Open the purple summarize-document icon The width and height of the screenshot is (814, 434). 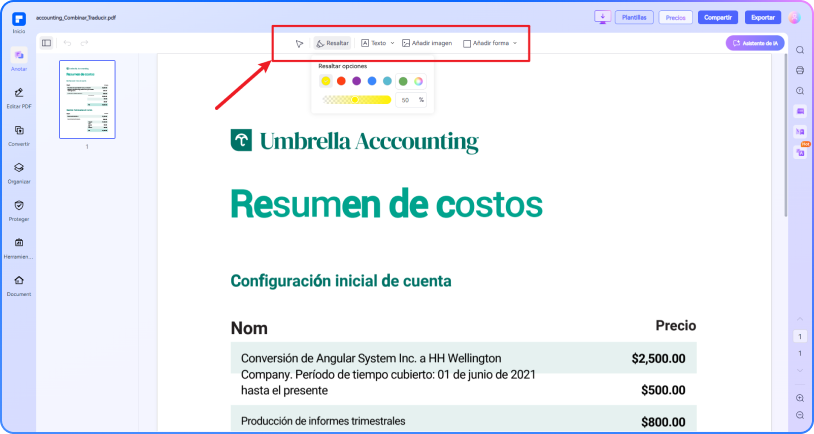coord(800,132)
